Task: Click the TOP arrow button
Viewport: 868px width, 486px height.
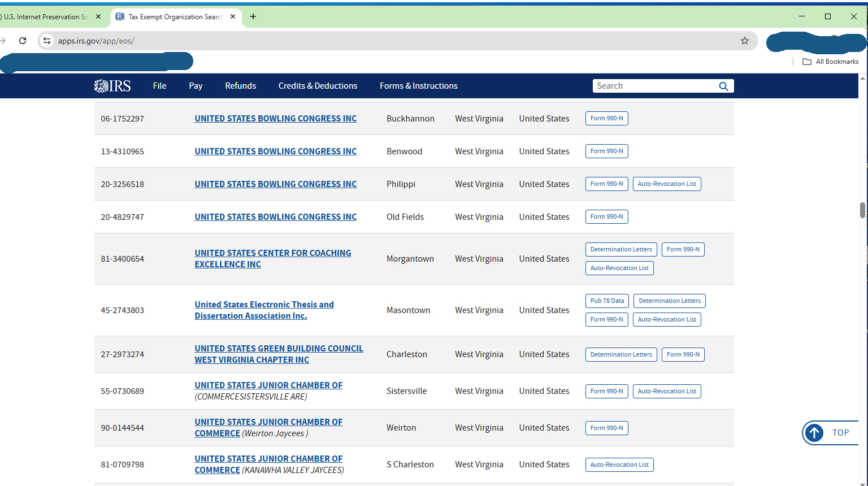Action: coord(830,433)
